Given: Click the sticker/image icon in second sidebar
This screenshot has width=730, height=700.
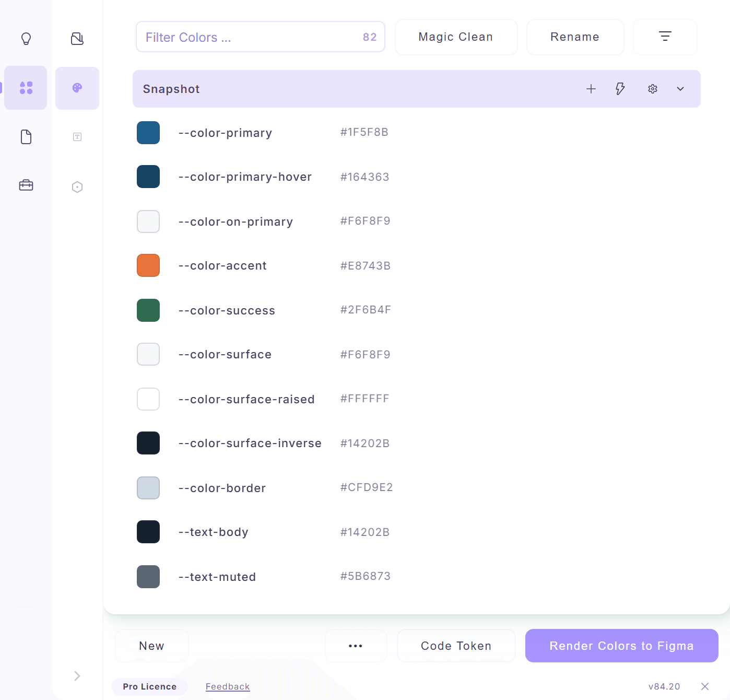Looking at the screenshot, I should (x=77, y=39).
